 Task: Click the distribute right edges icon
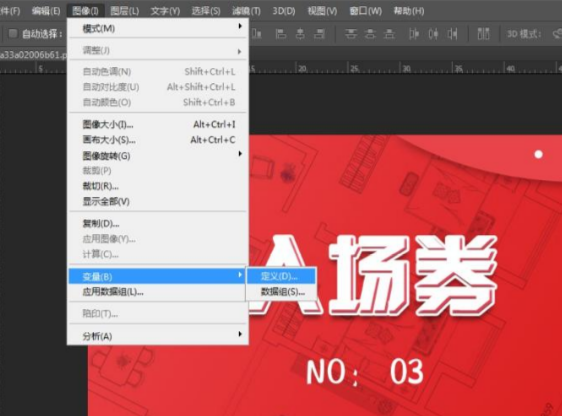(x=452, y=34)
